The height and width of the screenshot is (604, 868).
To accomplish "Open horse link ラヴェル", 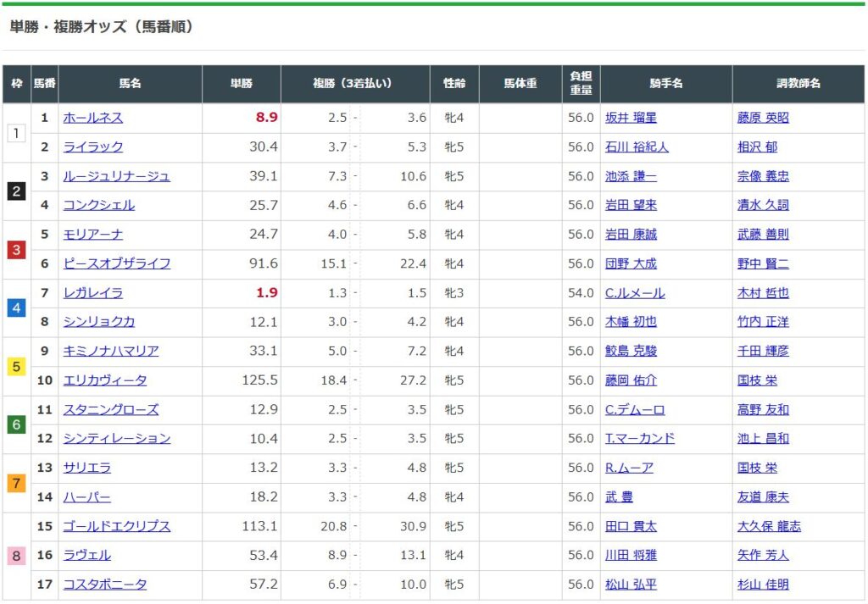I will click(87, 556).
